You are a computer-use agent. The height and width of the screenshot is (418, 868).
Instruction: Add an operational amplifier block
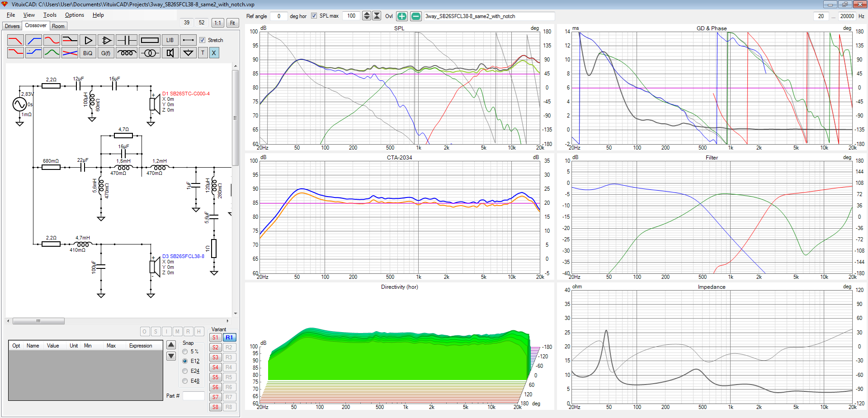click(x=106, y=40)
